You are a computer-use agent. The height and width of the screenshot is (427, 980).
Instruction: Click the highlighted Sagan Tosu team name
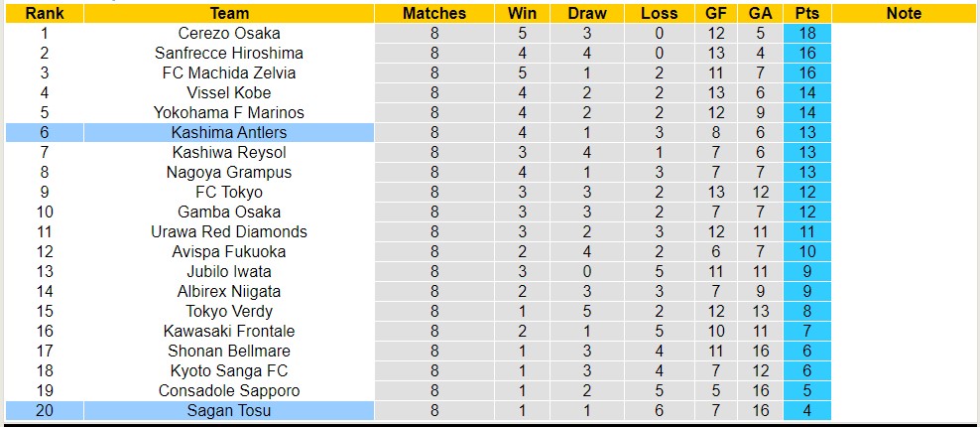[x=229, y=410]
